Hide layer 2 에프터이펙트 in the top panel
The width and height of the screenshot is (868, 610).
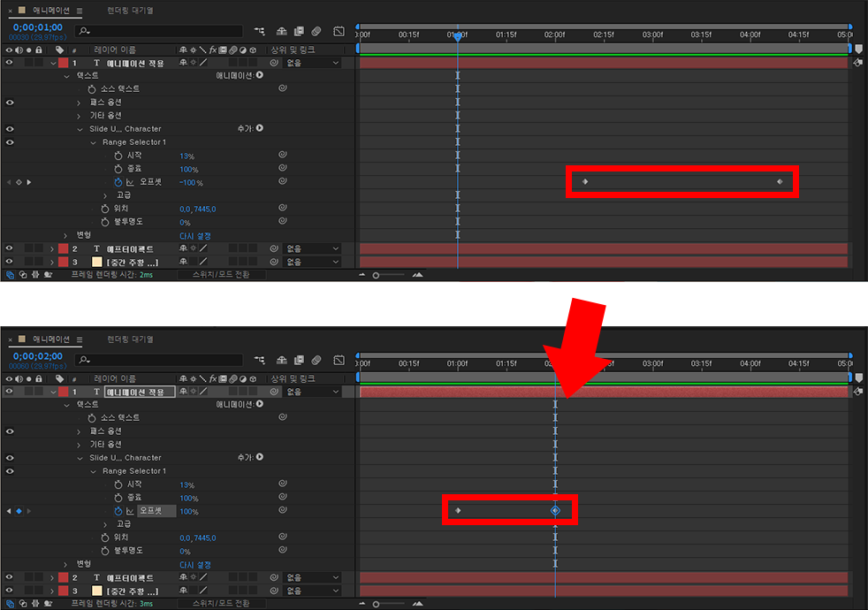tap(10, 249)
